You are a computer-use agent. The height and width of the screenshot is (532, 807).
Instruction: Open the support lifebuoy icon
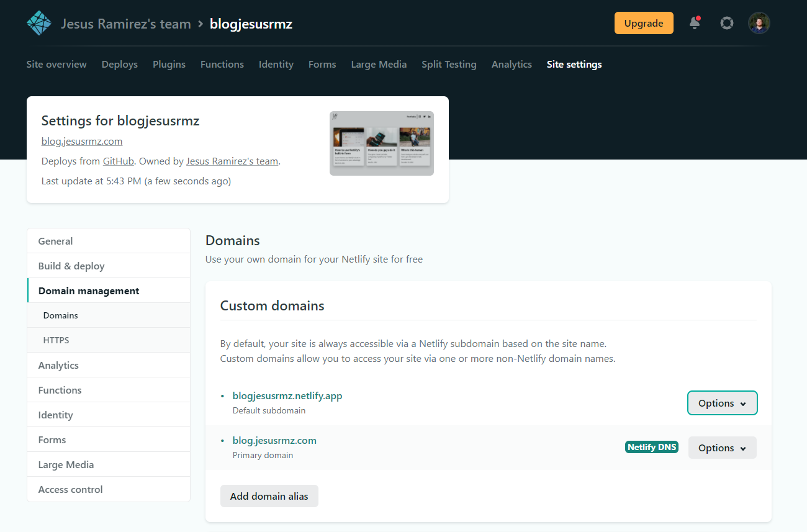point(726,23)
